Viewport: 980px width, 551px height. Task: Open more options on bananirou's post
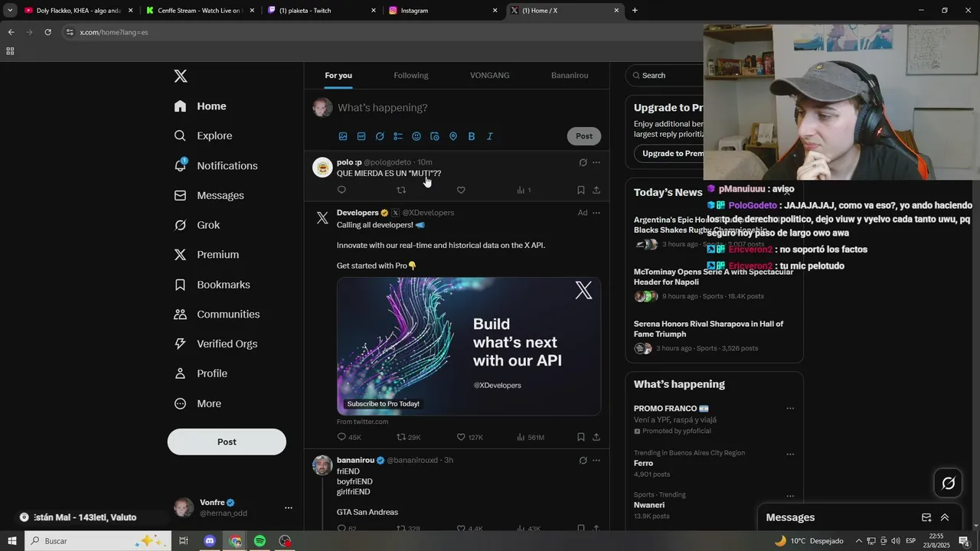coord(596,461)
